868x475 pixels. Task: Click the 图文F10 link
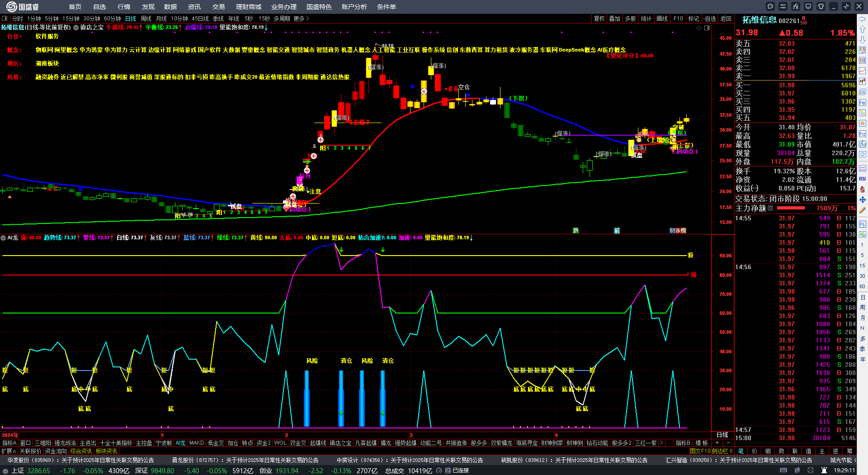click(x=700, y=451)
